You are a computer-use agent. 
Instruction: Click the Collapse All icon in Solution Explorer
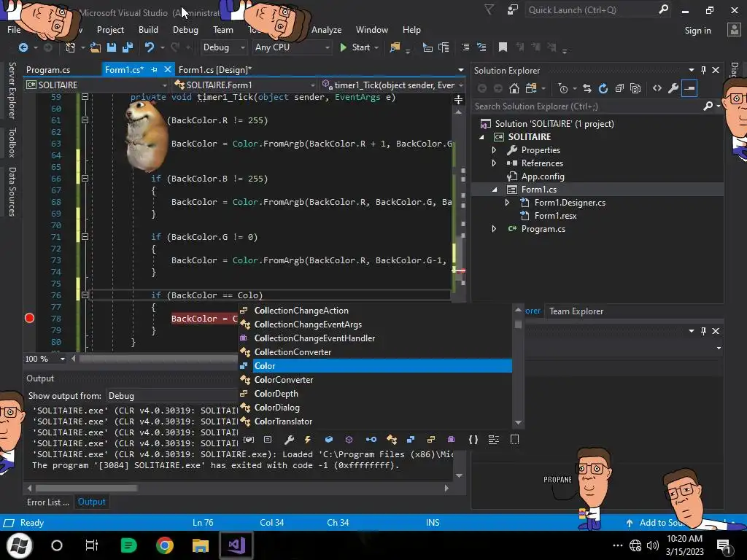click(x=619, y=88)
